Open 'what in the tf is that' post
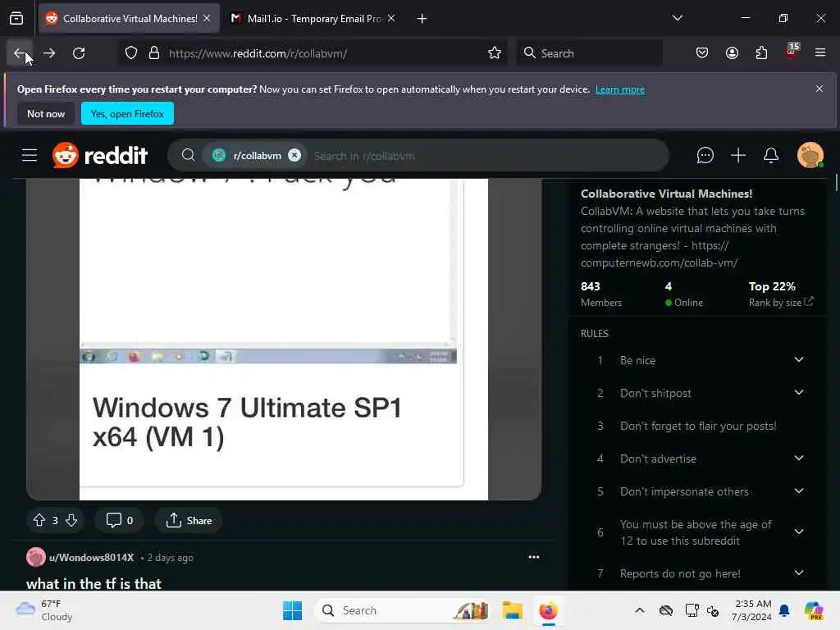This screenshot has width=840, height=630. tap(94, 584)
